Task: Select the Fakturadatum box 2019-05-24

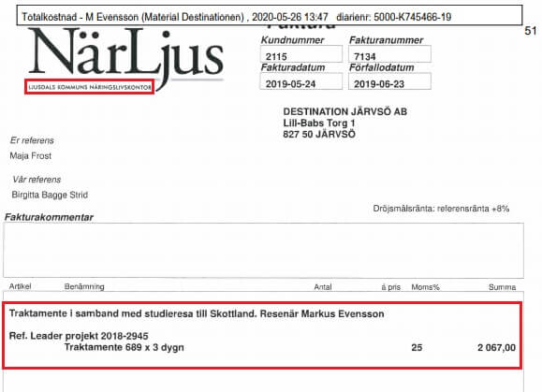Action: pos(301,81)
